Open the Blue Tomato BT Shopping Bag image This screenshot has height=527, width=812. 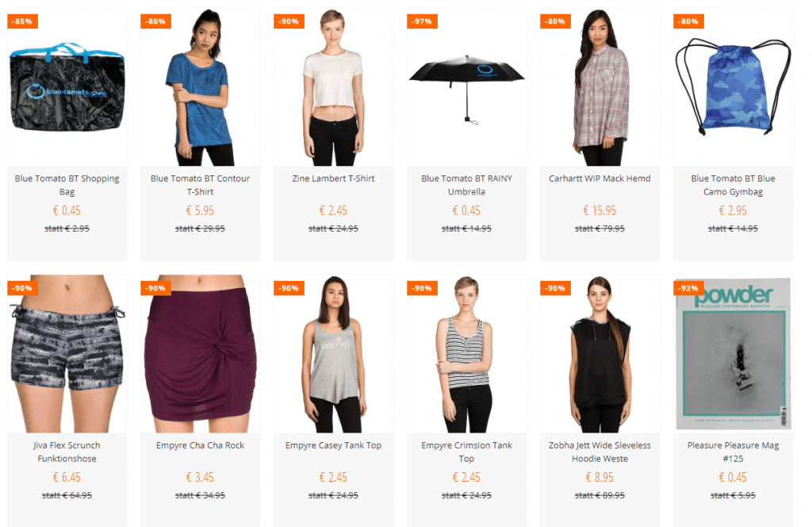coord(67,87)
